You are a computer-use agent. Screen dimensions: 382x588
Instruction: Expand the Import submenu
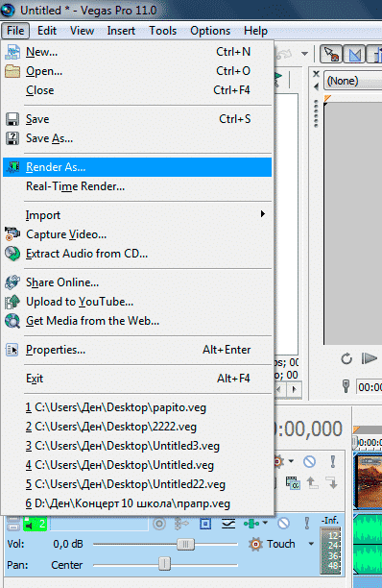tap(137, 215)
